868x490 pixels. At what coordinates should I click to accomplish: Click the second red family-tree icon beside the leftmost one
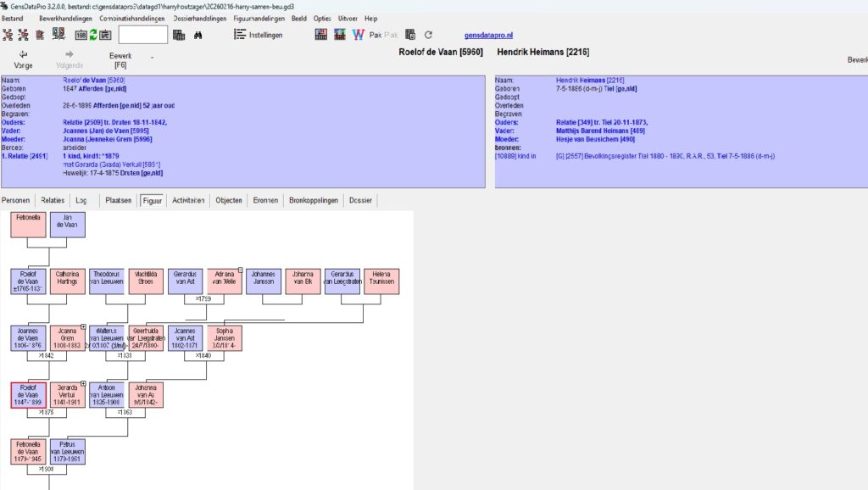click(x=23, y=35)
